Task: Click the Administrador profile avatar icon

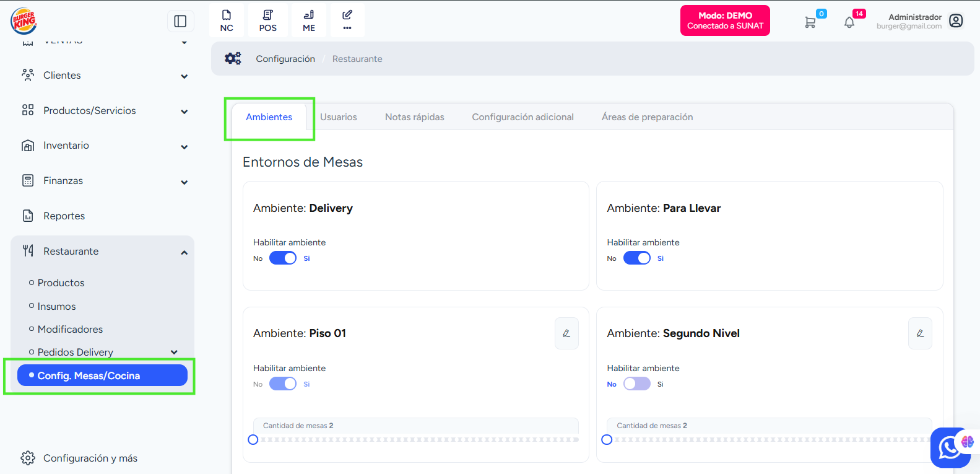Action: coord(956,21)
